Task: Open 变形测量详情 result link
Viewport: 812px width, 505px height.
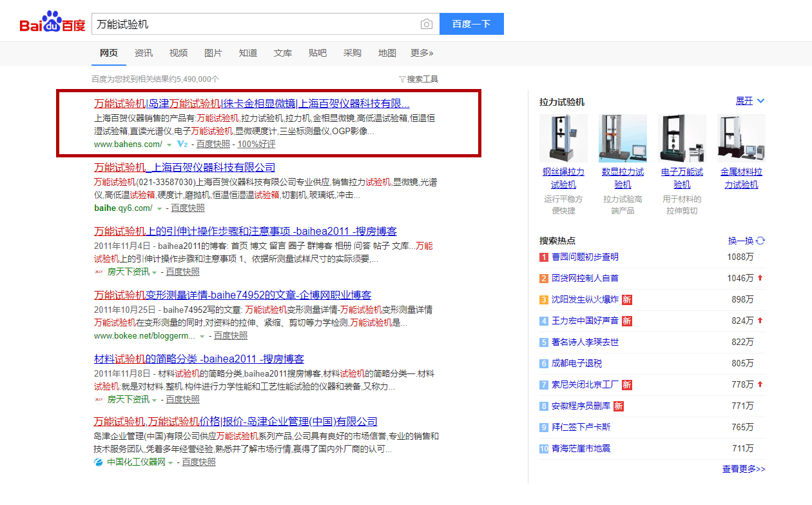Action: (233, 295)
